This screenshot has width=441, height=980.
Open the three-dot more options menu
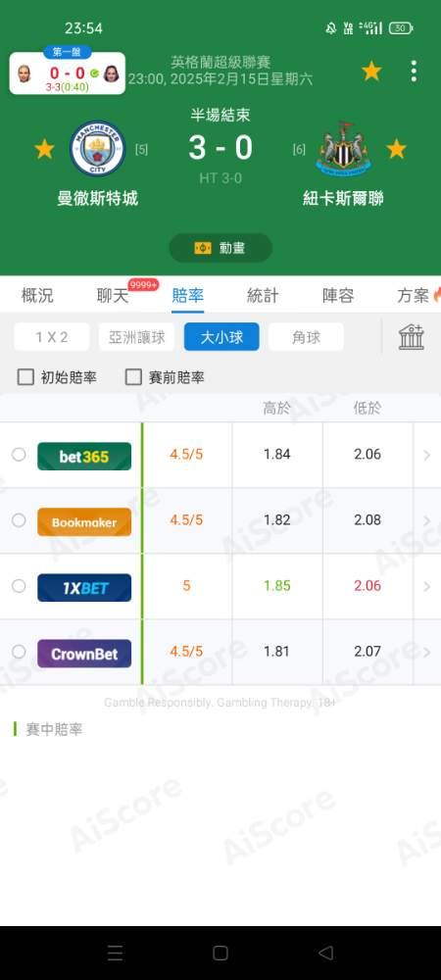point(414,72)
